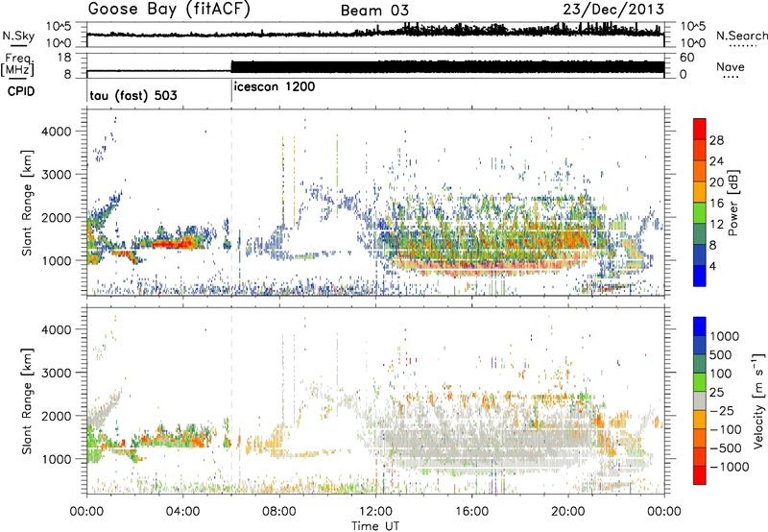Click the thick frequency trace after 06:00

click(x=447, y=67)
